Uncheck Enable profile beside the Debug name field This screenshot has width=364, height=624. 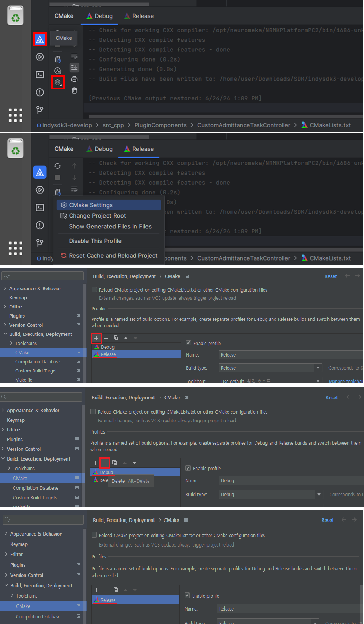[188, 468]
